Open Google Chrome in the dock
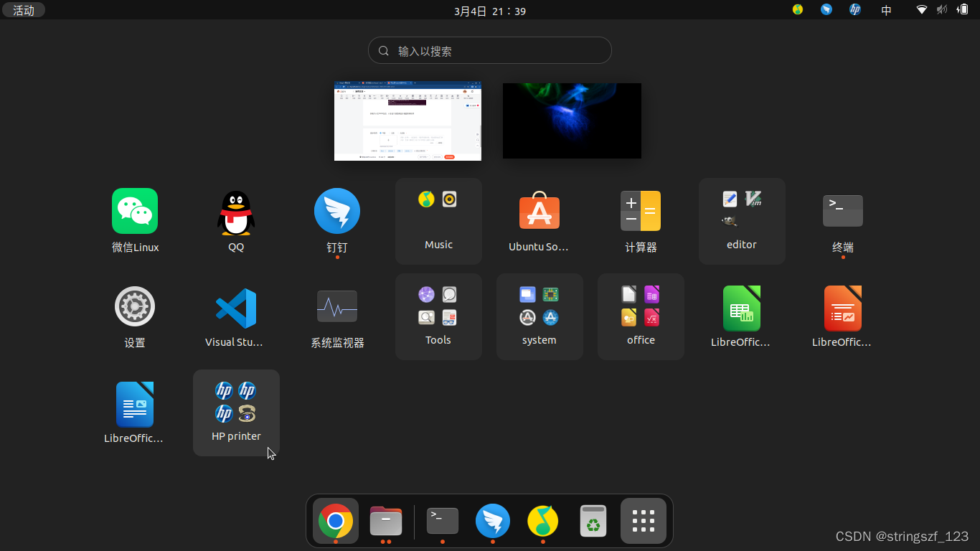Viewport: 980px width, 551px height. click(336, 521)
